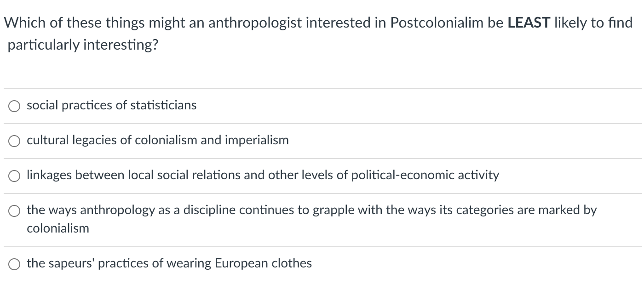Click the 'cultural legacies of colonialism and imperialism' text

pyautogui.click(x=157, y=140)
